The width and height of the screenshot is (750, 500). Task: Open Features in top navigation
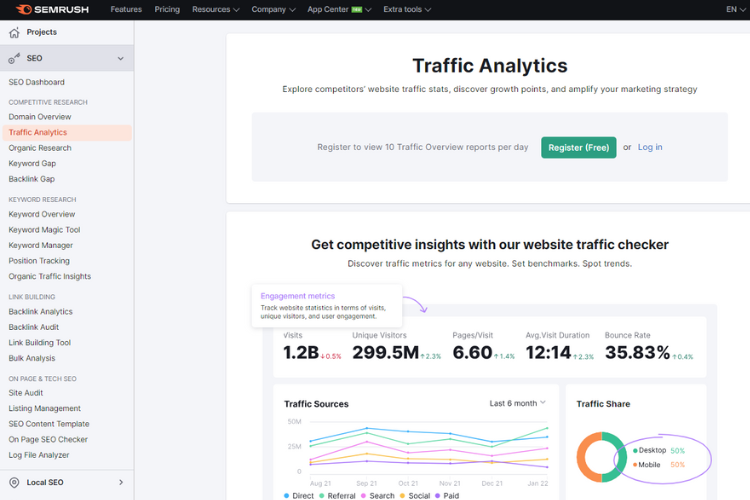click(x=126, y=10)
